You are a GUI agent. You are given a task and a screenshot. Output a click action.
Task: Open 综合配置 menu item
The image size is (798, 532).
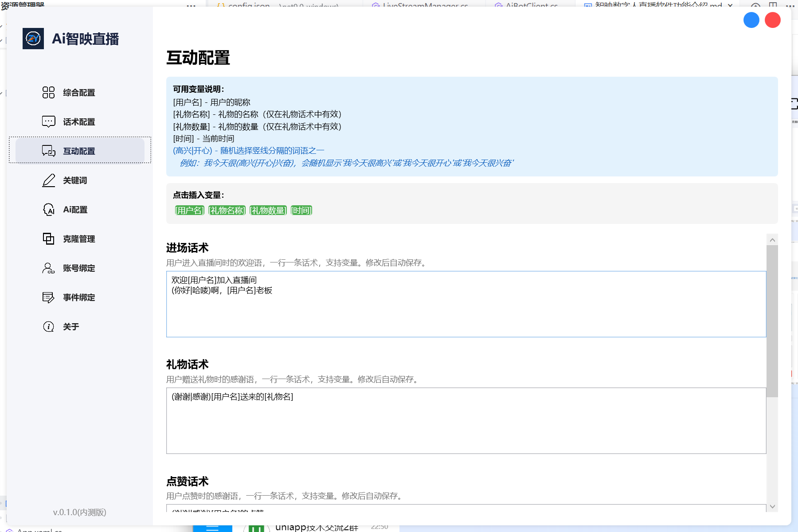tap(80, 92)
